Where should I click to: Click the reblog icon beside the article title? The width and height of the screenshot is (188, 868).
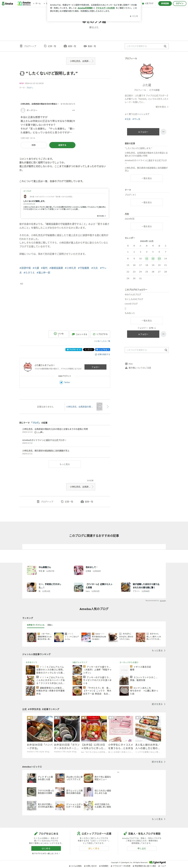[22, 73]
